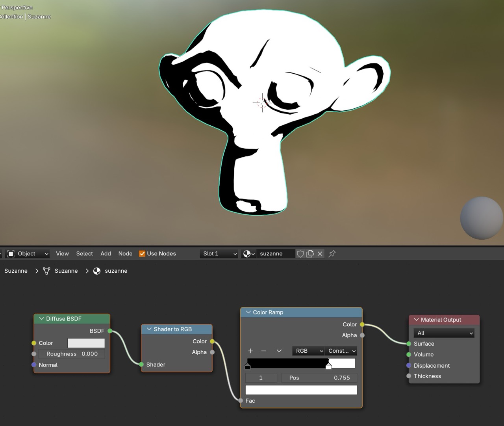Select the gray sphere in viewport
The image size is (504, 426).
[482, 218]
